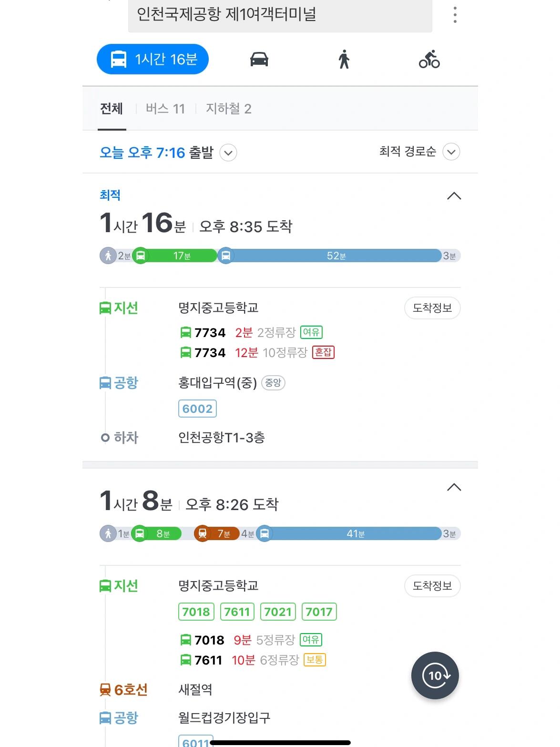The width and height of the screenshot is (560, 747).
Task: Select the car driving mode icon
Action: [x=259, y=60]
